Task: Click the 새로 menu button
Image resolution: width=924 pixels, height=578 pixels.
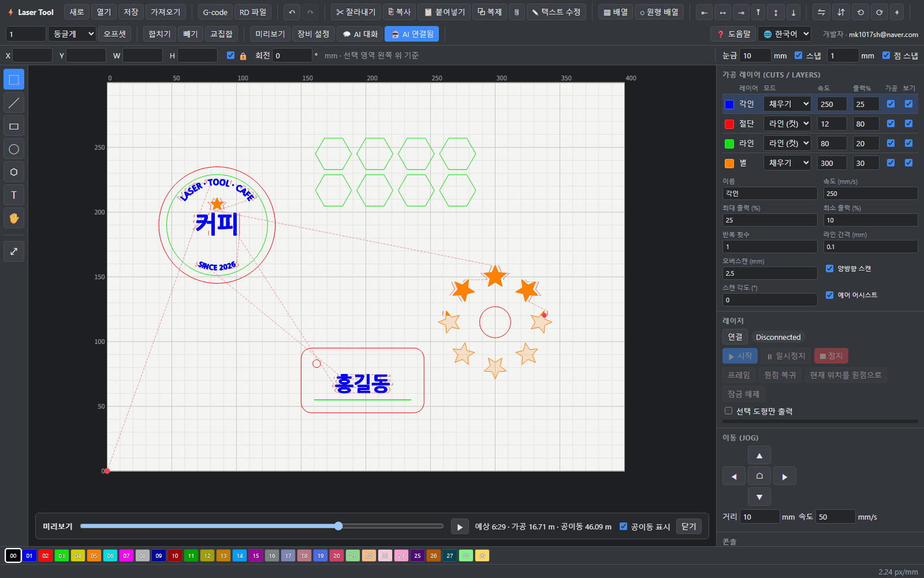Action: pos(77,12)
